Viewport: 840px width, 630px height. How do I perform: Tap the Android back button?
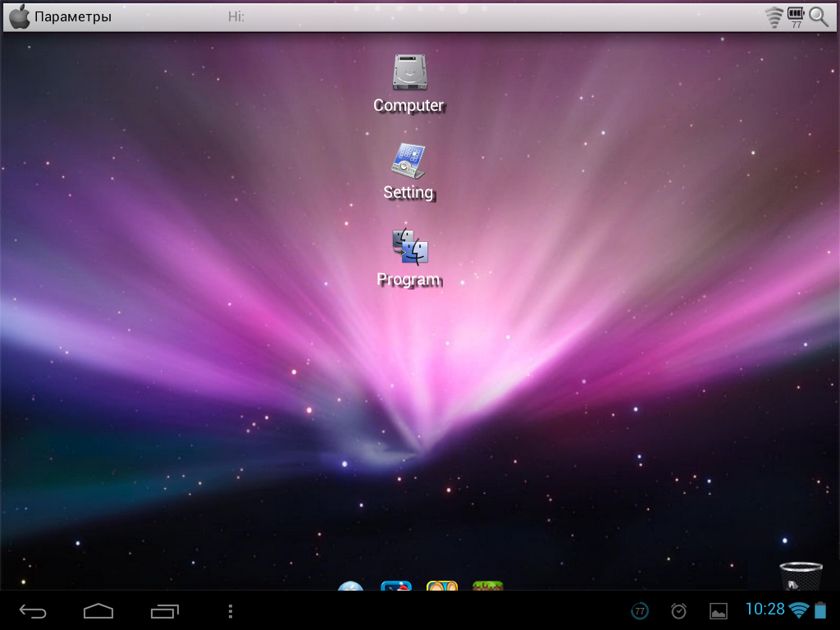click(x=33, y=610)
